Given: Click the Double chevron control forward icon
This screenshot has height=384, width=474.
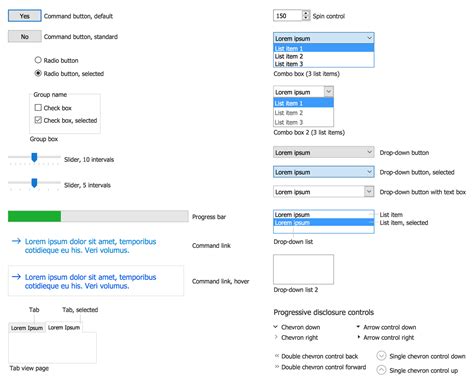Looking at the screenshot, I should click(x=277, y=366).
